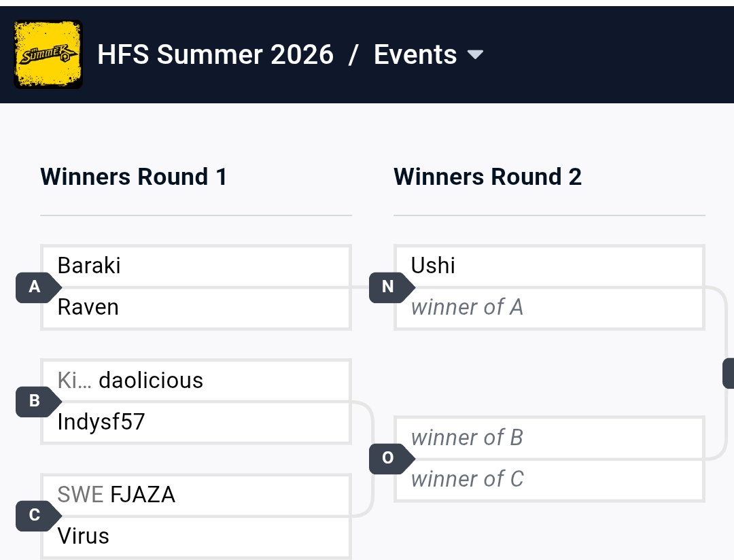The height and width of the screenshot is (560, 734).
Task: Open the partially hidden match badge at right edge
Action: (x=729, y=373)
